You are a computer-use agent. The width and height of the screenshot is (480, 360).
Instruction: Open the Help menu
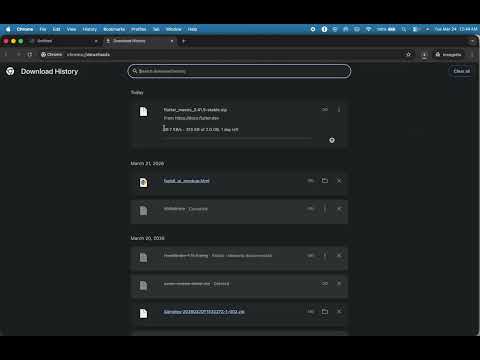click(192, 29)
